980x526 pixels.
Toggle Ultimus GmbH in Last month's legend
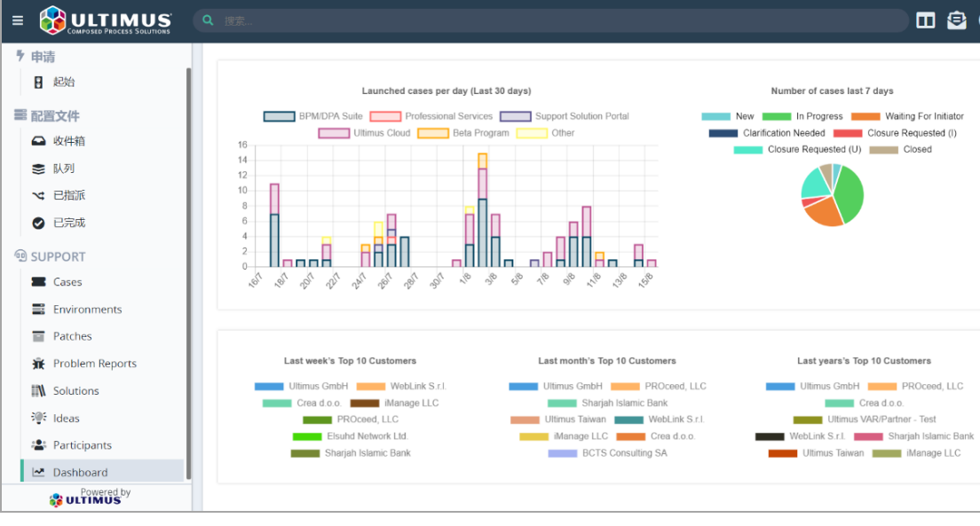tap(556, 386)
